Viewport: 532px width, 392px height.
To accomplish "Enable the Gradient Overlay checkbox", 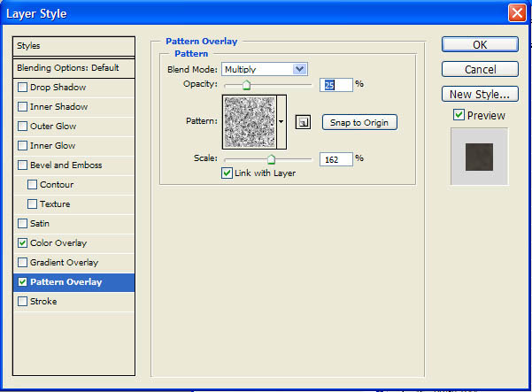I will 22,263.
